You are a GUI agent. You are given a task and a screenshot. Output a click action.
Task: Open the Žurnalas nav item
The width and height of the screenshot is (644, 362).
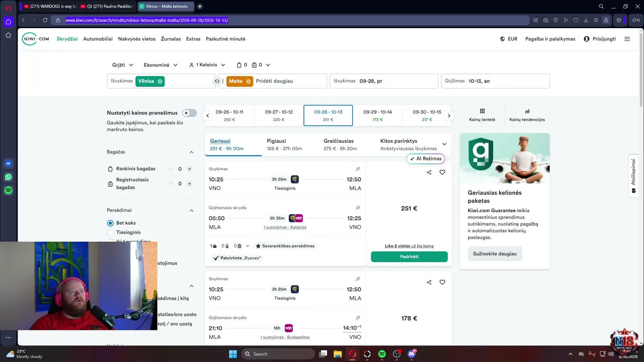[x=171, y=39]
